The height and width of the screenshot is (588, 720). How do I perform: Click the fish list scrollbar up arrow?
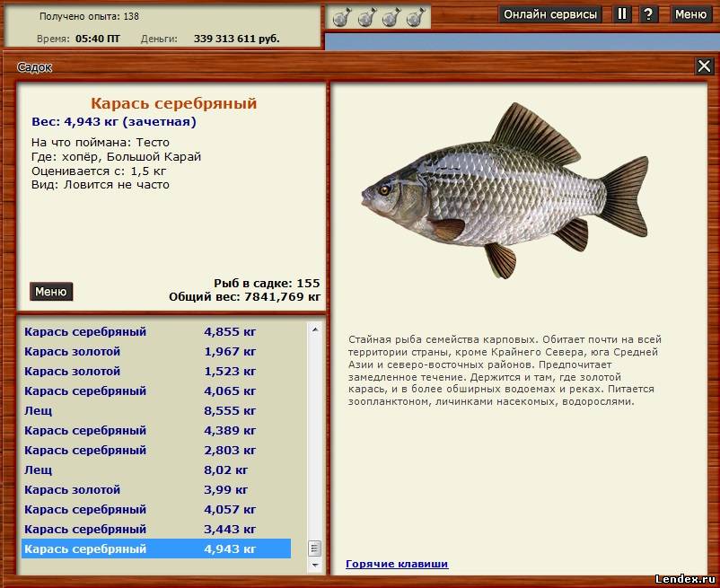[x=315, y=329]
